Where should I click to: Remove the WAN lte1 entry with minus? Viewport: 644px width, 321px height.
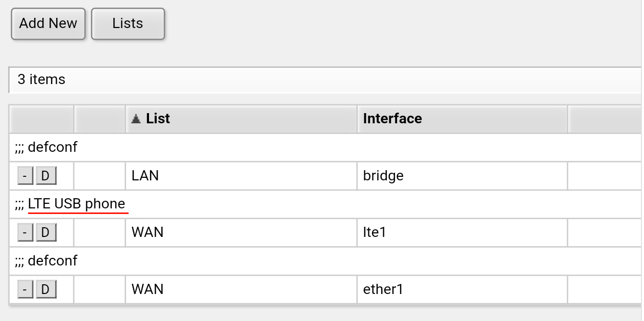click(x=25, y=233)
